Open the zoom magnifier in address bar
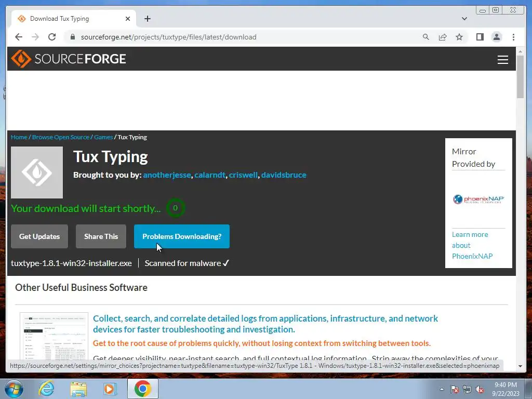The image size is (532, 399). (426, 37)
